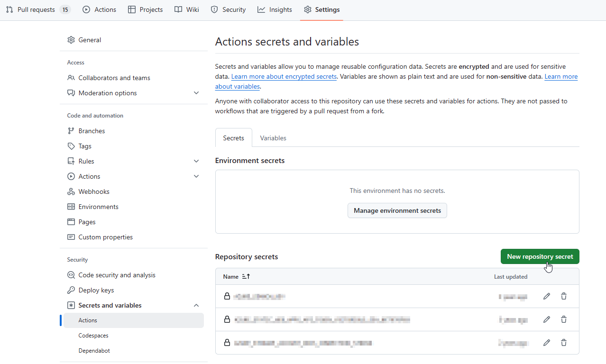Viewport: 606px width, 364px height.
Task: Open Webhooks settings from the sidebar
Action: tap(93, 191)
